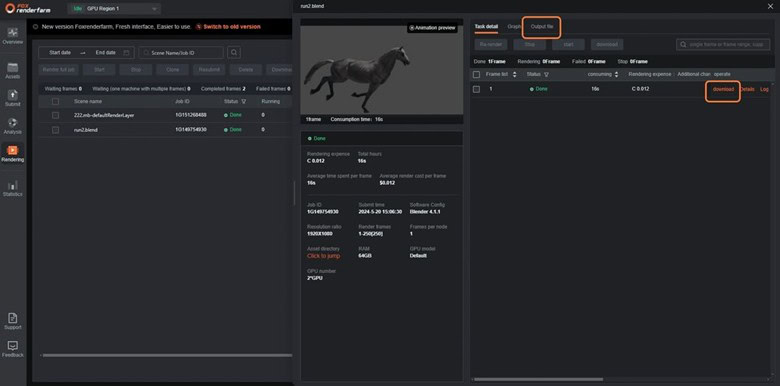Switch to the Output file tab
The height and width of the screenshot is (386, 780).
coord(542,26)
